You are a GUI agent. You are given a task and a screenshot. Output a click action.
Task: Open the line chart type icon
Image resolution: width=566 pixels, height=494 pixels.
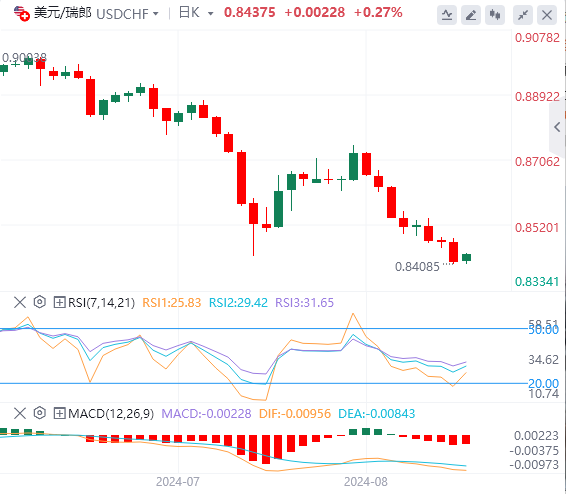pyautogui.click(x=447, y=15)
